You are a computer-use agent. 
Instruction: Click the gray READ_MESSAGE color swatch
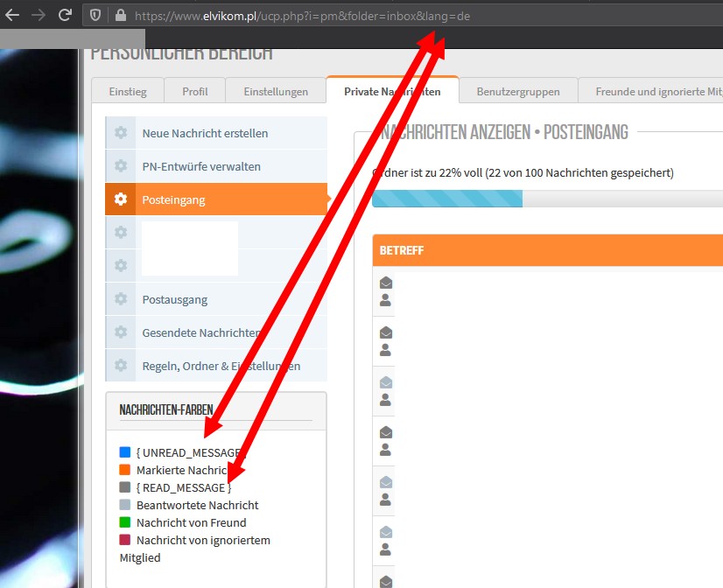125,487
